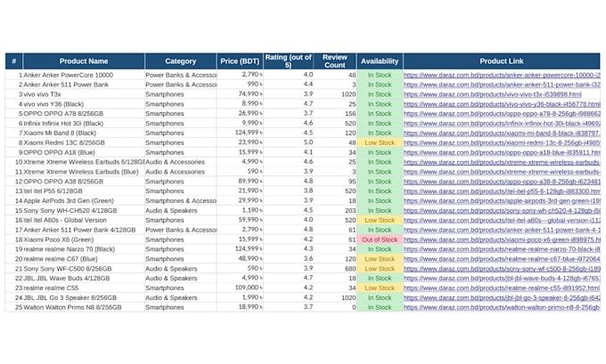Follow the vivo-t3x product link
Image resolution: width=606 pixels, height=364 pixels.
pyautogui.click(x=492, y=94)
